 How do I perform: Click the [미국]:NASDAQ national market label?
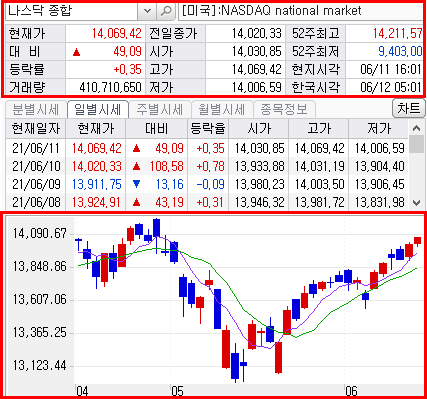click(272, 11)
